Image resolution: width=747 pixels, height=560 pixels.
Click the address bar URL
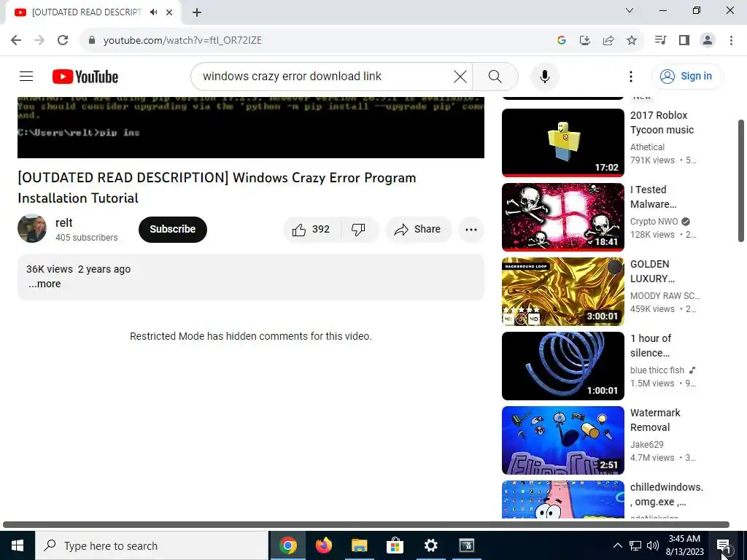click(x=182, y=40)
